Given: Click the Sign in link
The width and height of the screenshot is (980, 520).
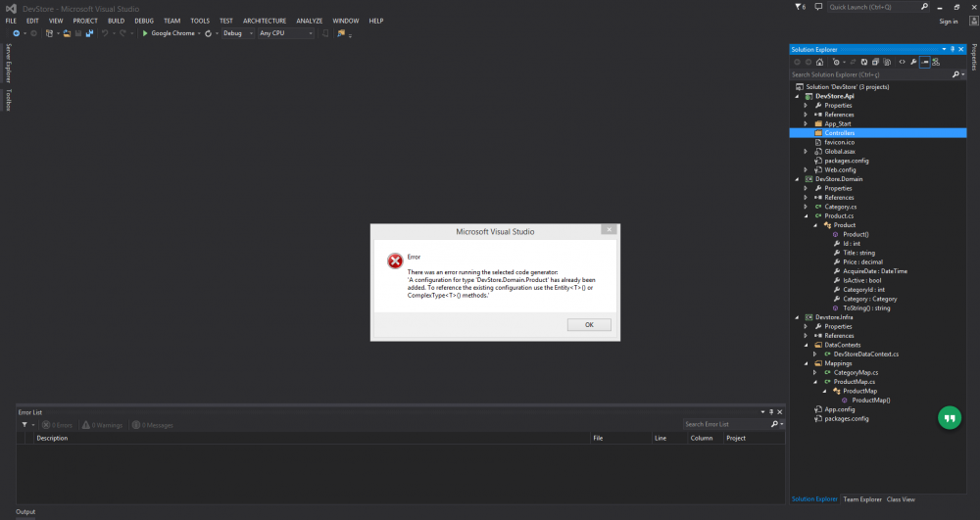Looking at the screenshot, I should coord(948,21).
